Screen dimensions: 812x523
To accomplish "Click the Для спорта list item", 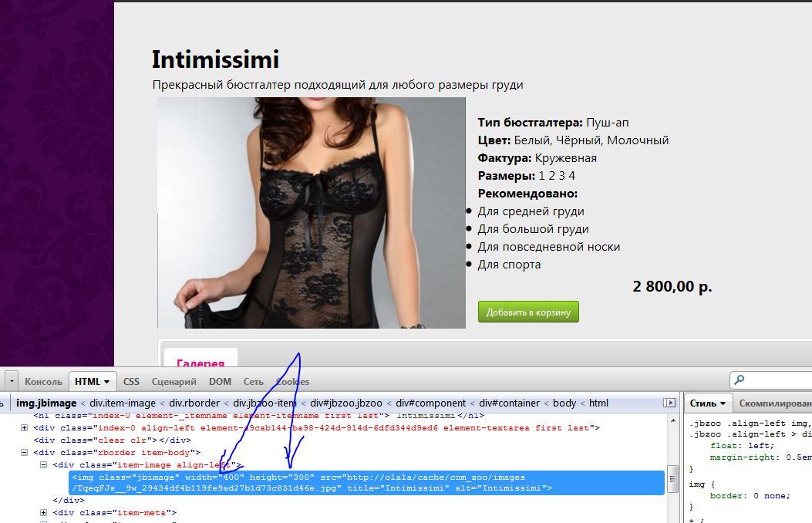I will 509,264.
